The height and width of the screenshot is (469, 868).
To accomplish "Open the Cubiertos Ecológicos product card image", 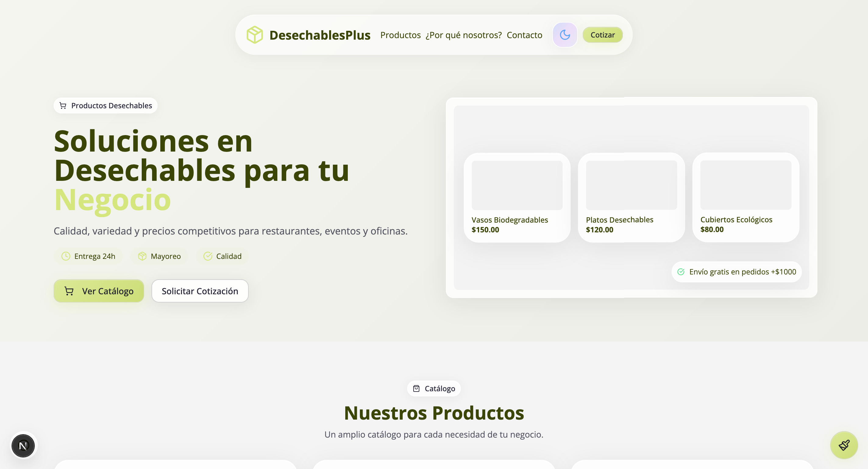I will pyautogui.click(x=746, y=185).
